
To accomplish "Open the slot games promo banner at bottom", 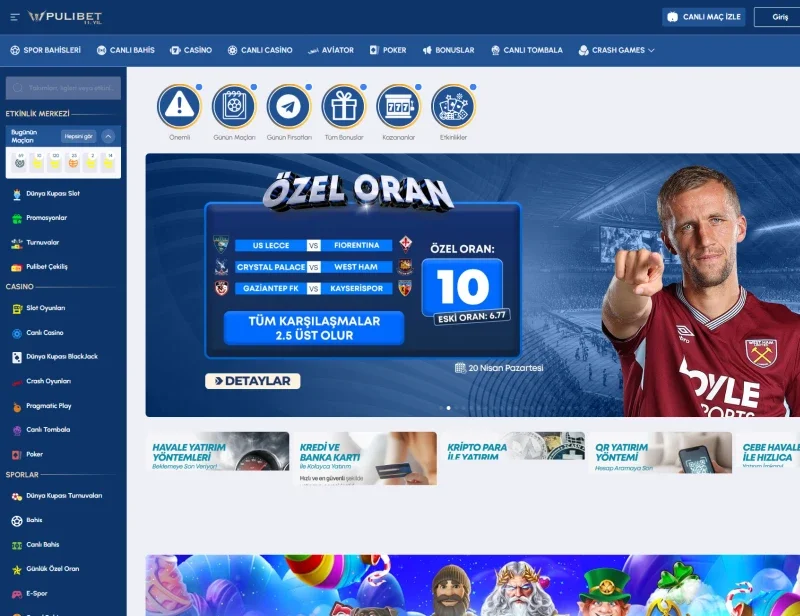I will (472, 585).
